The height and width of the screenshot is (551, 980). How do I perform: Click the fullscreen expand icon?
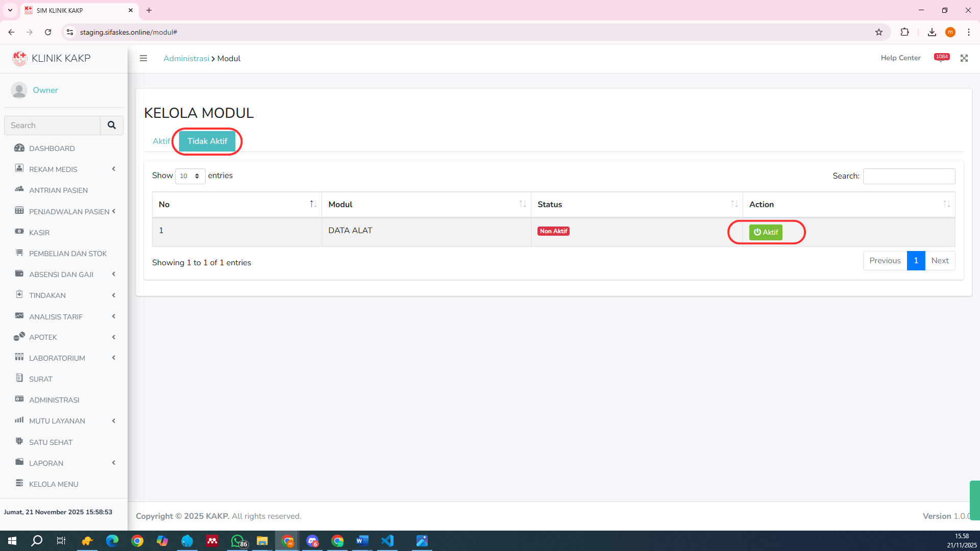964,58
